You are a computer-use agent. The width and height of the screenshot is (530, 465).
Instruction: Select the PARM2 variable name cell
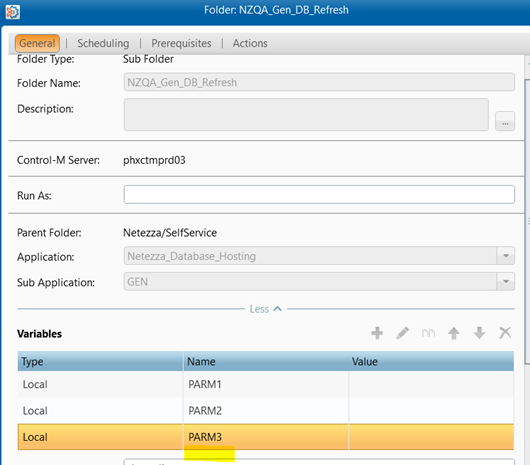pyautogui.click(x=266, y=411)
